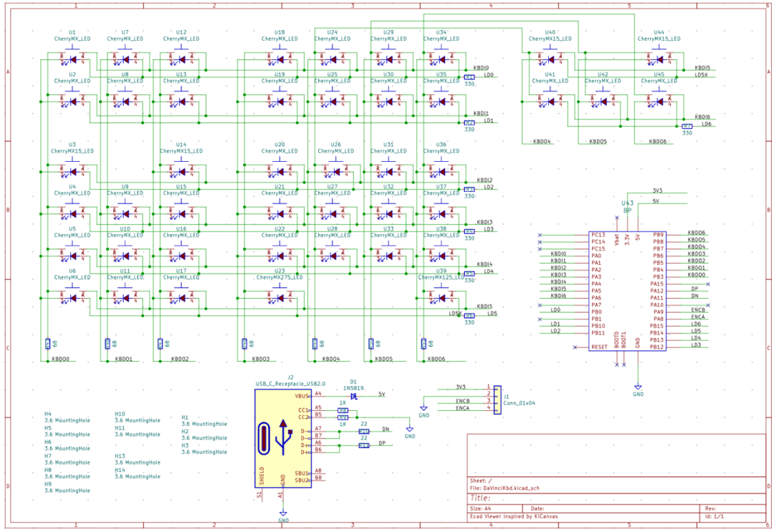Select the 330 resistor next to LD0 label

click(x=469, y=77)
